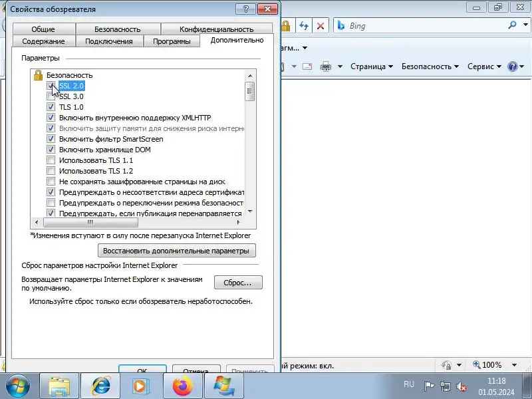Image resolution: width=532 pixels, height=399 pixels.
Task: Check the security mode switch warning checkbox
Action: pyautogui.click(x=51, y=203)
